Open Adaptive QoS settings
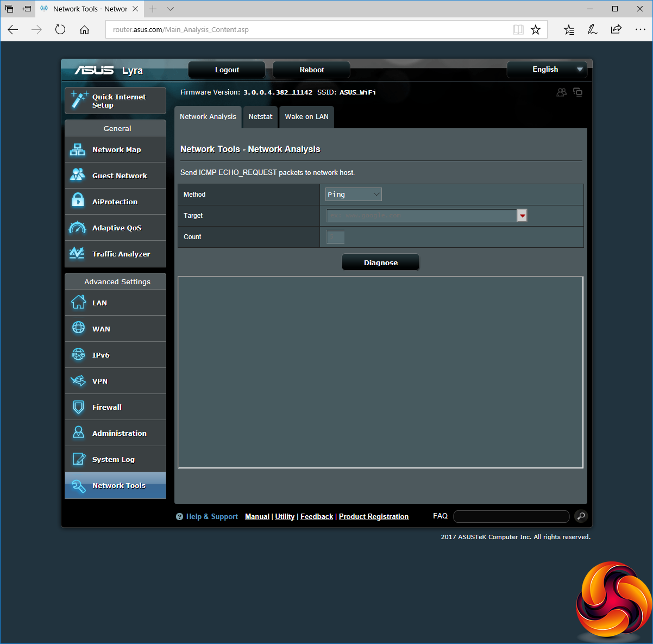Screen dimensions: 653x644 tap(115, 228)
